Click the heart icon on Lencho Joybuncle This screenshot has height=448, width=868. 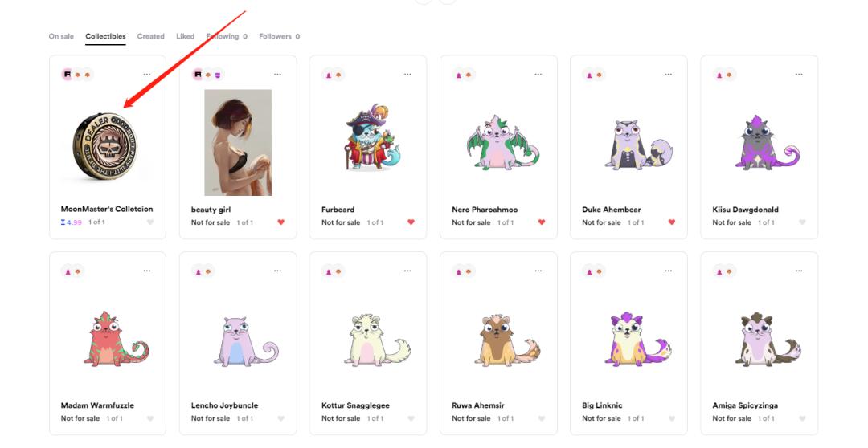[280, 418]
